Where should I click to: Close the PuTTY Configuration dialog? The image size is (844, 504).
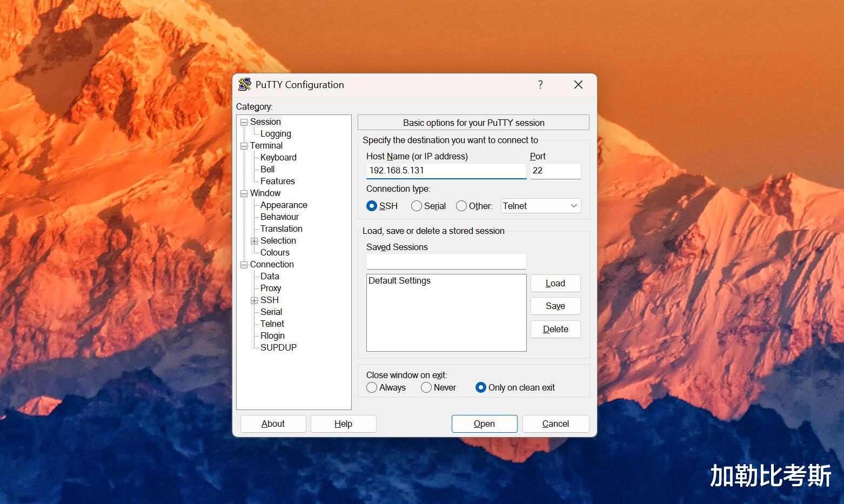pos(578,85)
